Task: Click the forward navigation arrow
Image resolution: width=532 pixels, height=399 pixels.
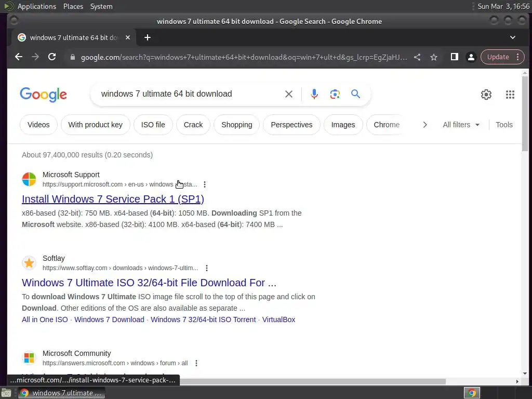Action: 35,57
